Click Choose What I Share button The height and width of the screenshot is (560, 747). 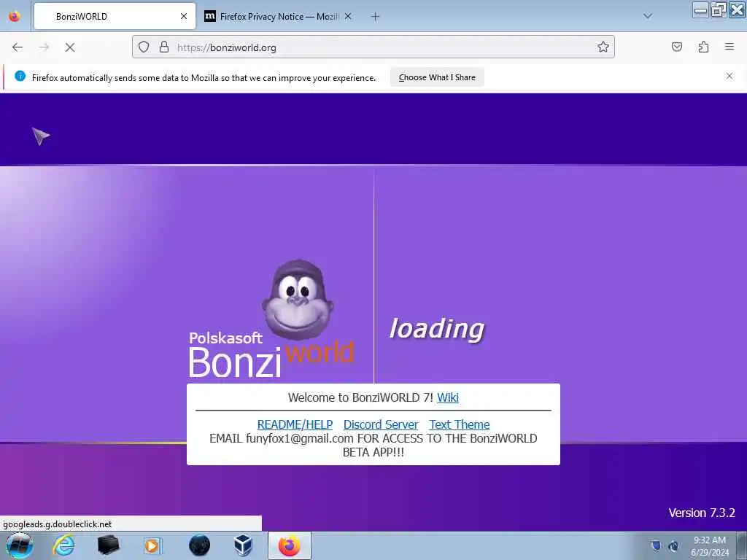(x=437, y=77)
